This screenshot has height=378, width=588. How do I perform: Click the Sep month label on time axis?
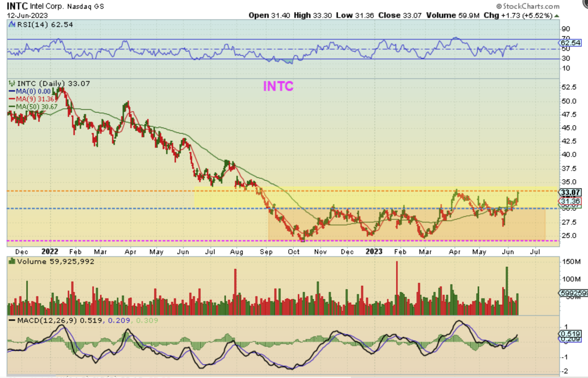266,252
